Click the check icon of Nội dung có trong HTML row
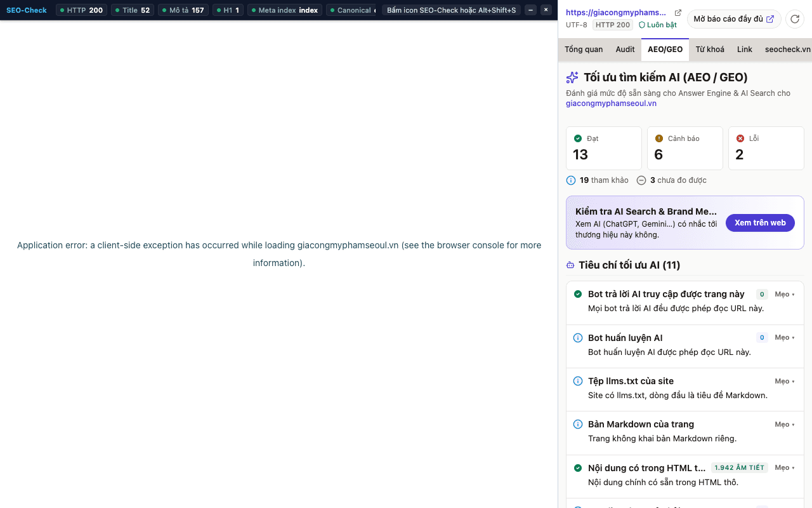The width and height of the screenshot is (812, 508). [578, 468]
